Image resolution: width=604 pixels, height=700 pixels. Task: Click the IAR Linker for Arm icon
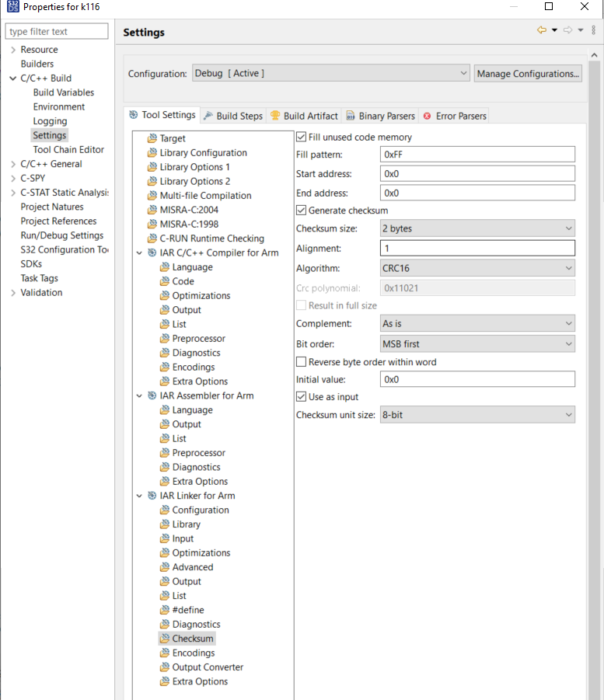click(152, 496)
